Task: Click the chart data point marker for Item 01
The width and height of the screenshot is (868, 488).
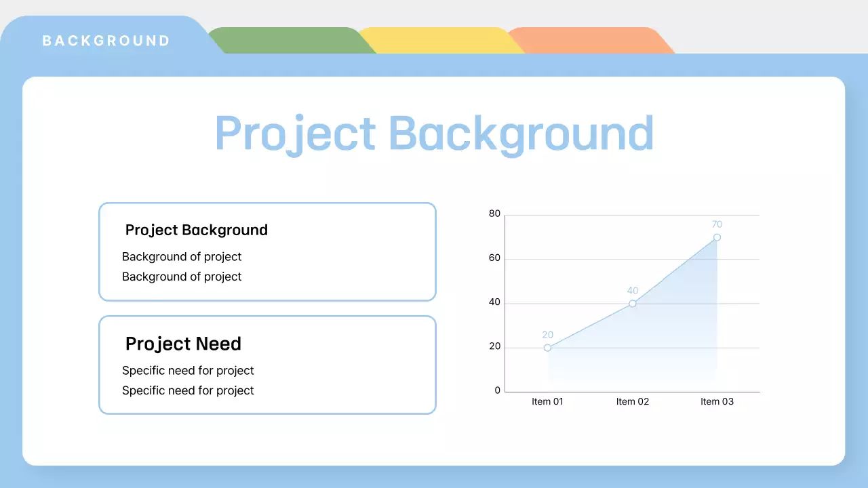Action: [547, 348]
